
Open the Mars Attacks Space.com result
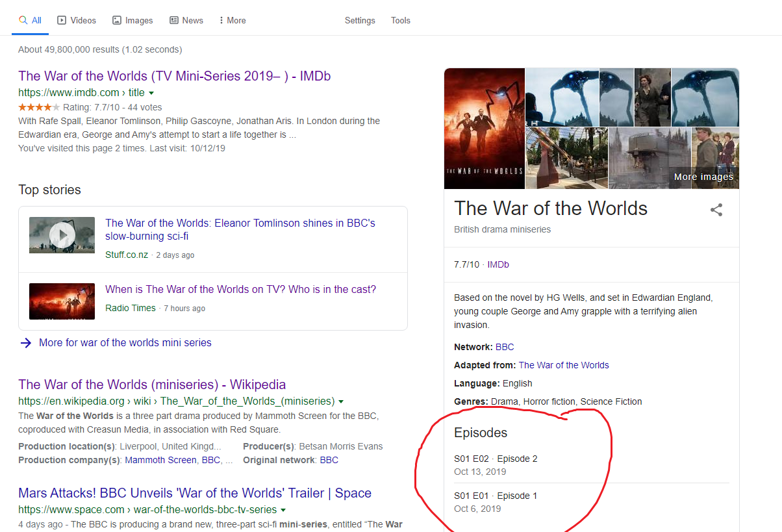point(195,493)
